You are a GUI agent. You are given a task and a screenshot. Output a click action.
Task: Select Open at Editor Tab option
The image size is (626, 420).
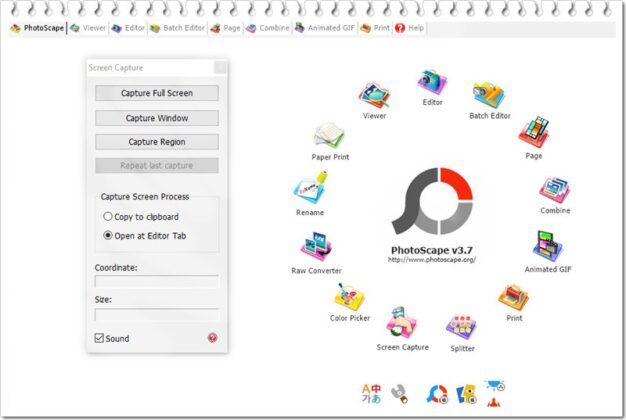pos(145,236)
